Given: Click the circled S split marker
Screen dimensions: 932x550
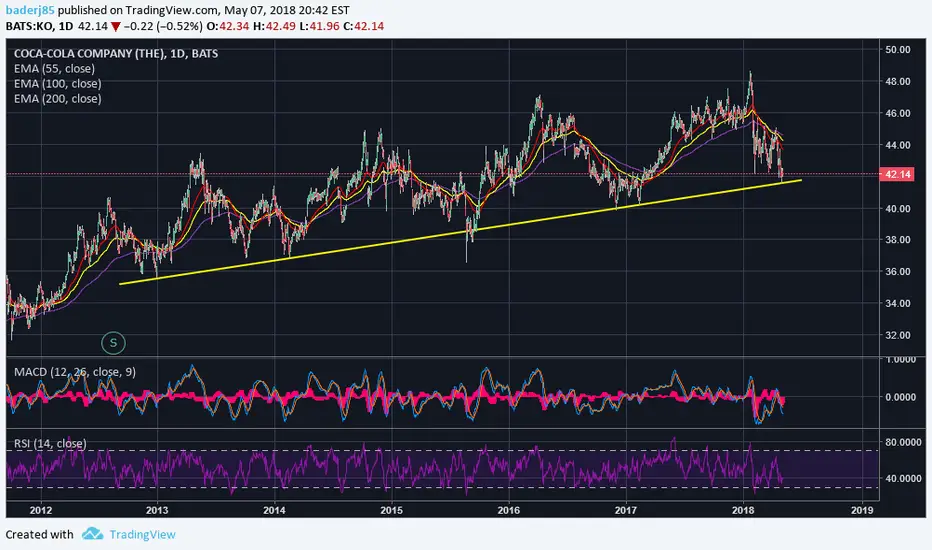Looking at the screenshot, I should pyautogui.click(x=113, y=342).
